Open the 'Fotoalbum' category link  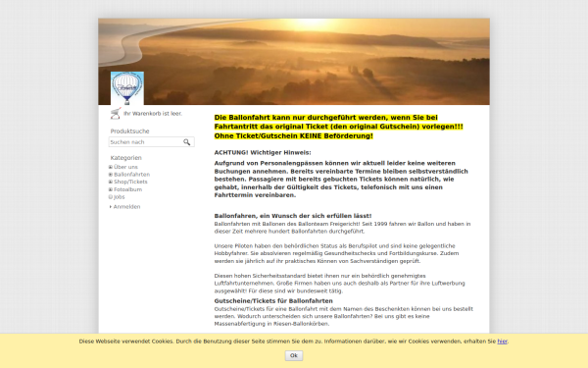(x=127, y=189)
